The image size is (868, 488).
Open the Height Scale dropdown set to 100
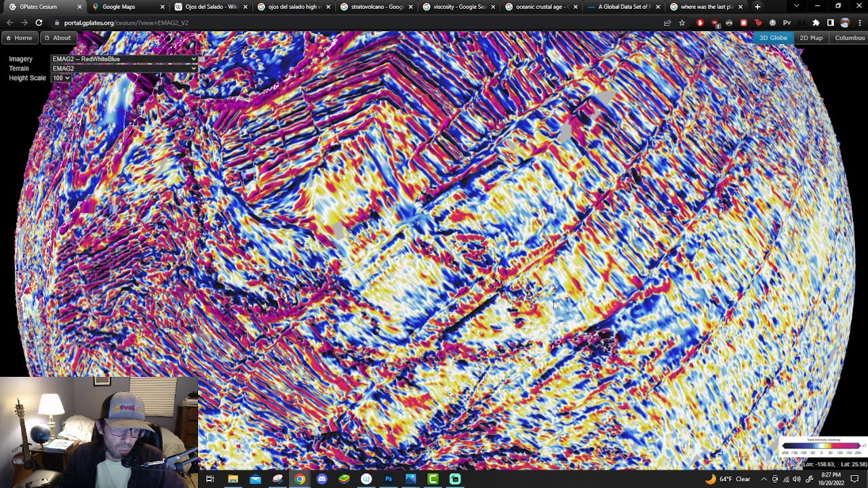point(61,78)
